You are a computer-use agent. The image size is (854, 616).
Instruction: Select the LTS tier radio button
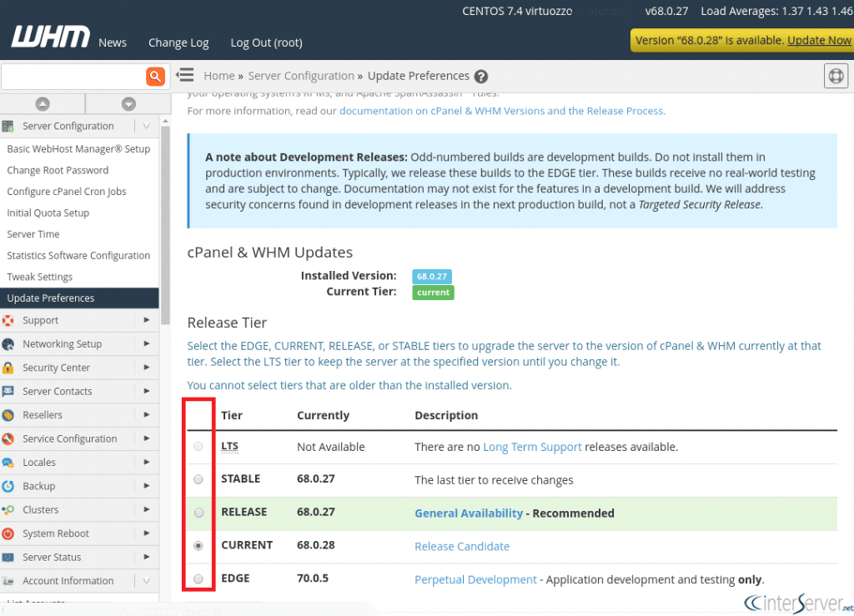pos(198,446)
